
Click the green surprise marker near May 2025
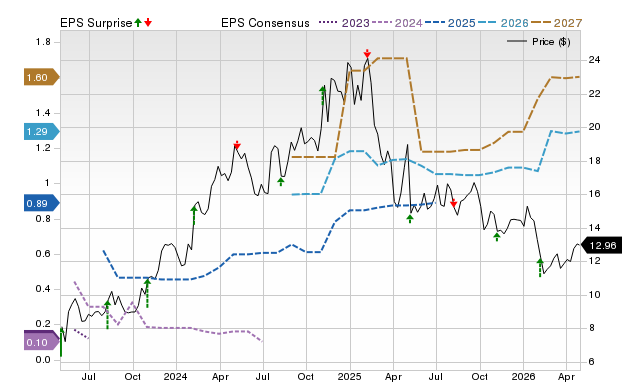pyautogui.click(x=410, y=219)
